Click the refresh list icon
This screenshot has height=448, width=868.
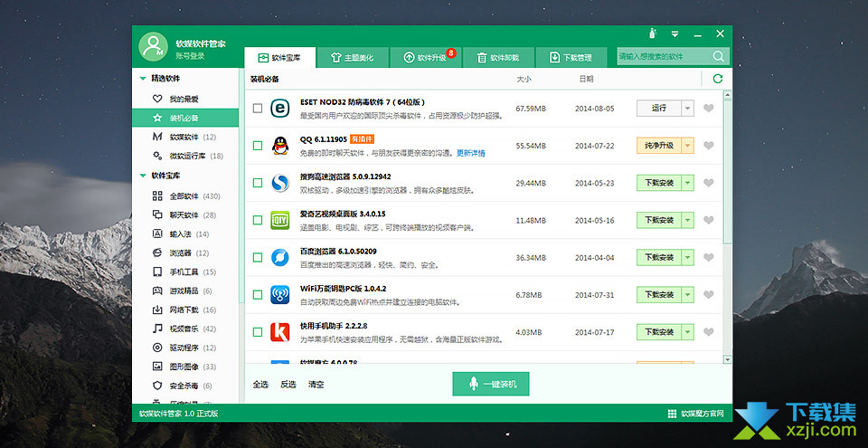click(718, 79)
